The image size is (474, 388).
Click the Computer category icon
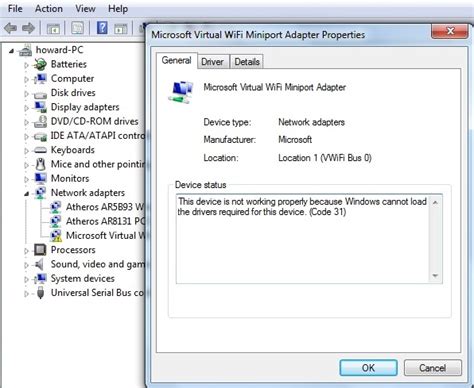(40, 79)
